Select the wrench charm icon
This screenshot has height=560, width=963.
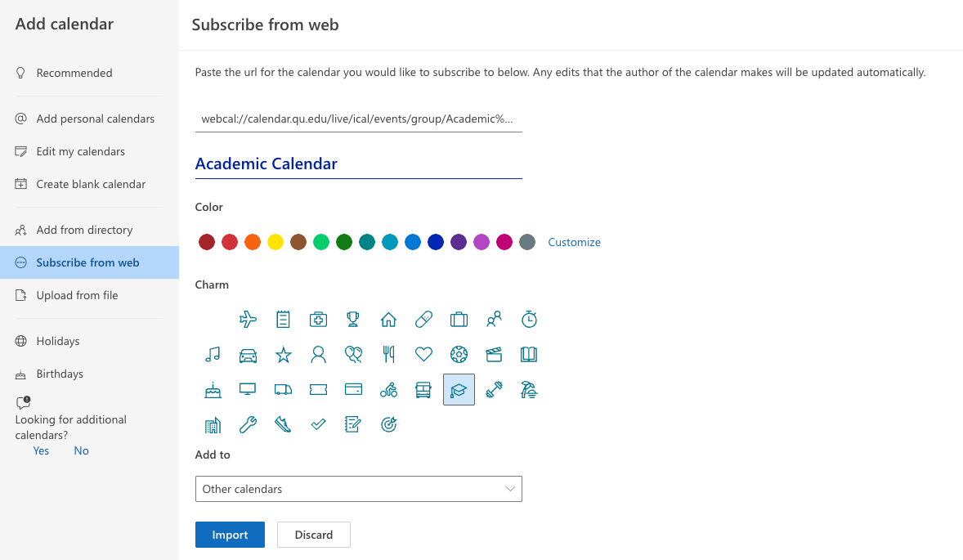[248, 424]
